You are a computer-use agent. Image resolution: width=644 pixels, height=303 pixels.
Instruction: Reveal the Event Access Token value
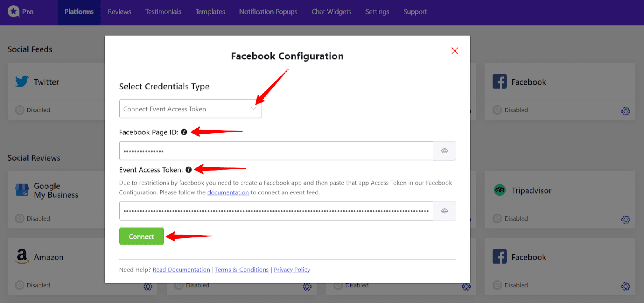(x=444, y=211)
